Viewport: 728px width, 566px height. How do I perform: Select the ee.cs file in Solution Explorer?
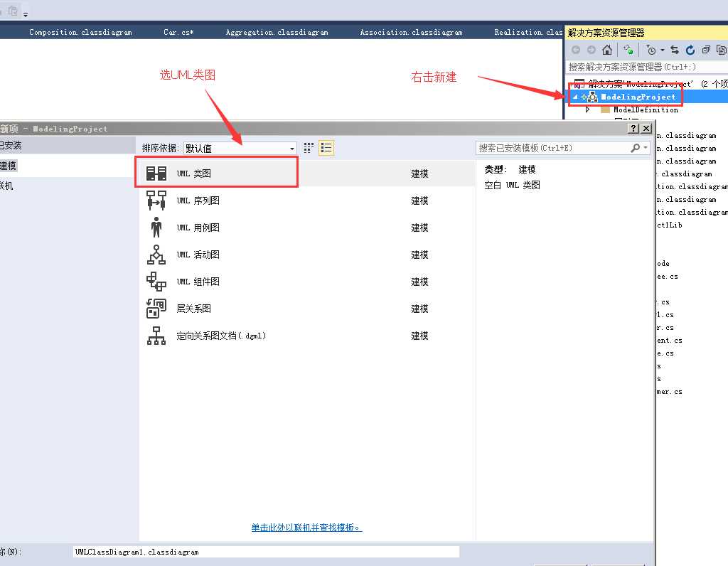coord(667,277)
